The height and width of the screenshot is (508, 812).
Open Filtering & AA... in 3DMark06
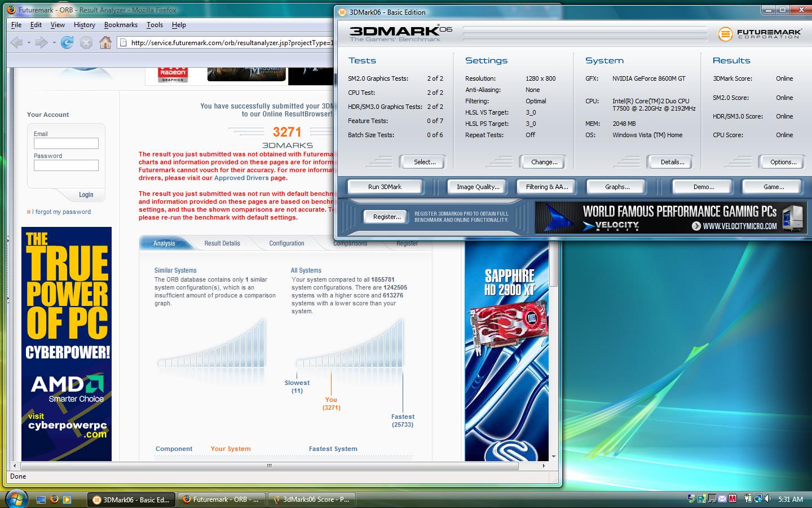pyautogui.click(x=546, y=187)
